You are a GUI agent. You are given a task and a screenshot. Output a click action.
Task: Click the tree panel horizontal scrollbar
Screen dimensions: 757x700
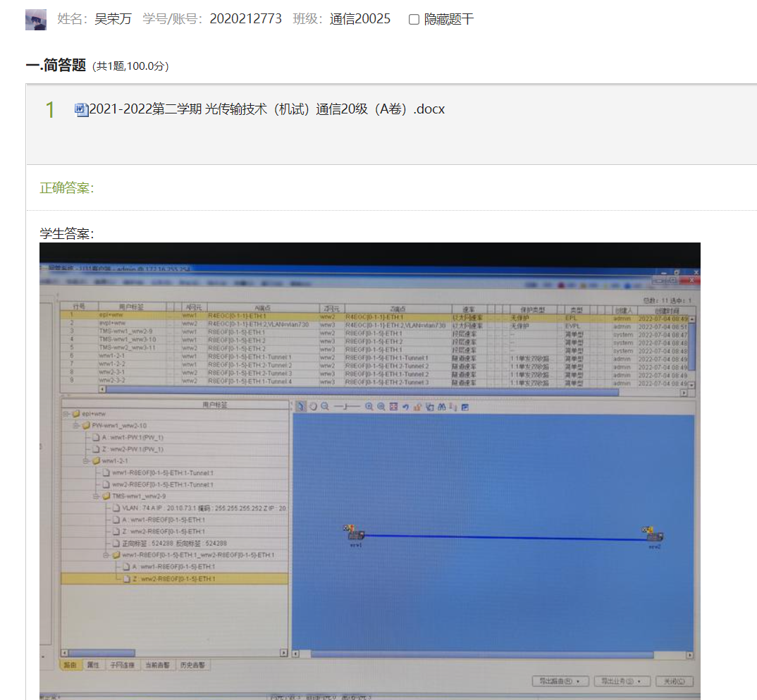175,653
